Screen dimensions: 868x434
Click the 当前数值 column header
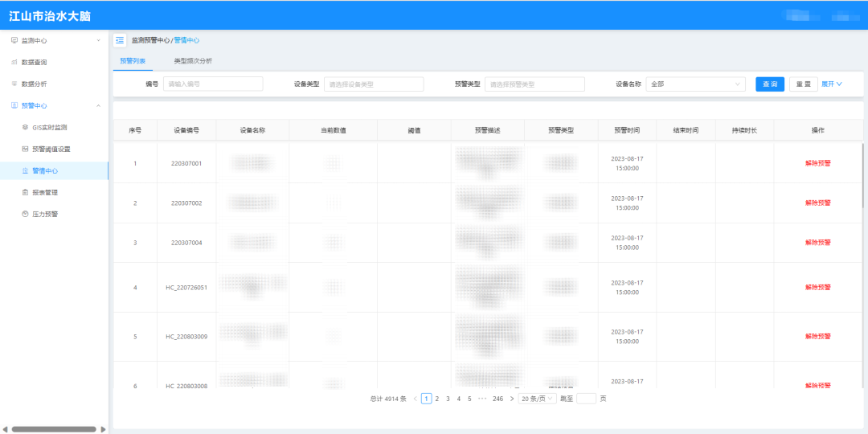334,131
